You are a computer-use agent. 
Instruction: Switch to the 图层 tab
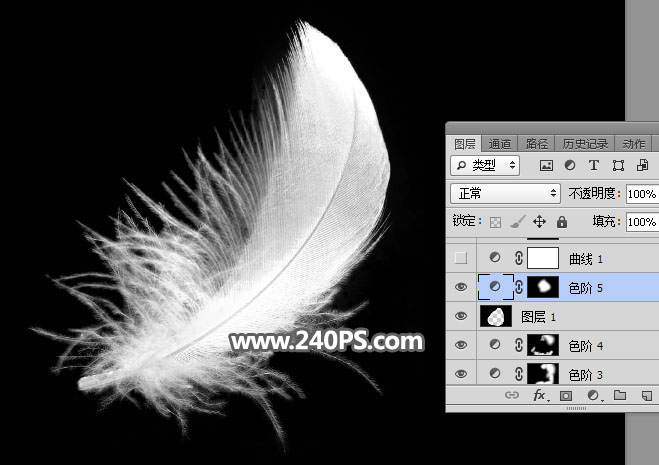464,144
